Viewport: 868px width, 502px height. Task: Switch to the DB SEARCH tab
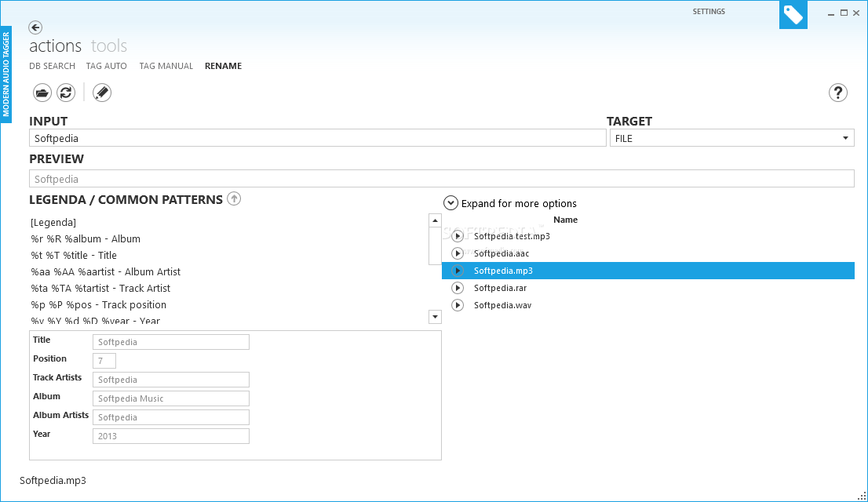point(53,66)
